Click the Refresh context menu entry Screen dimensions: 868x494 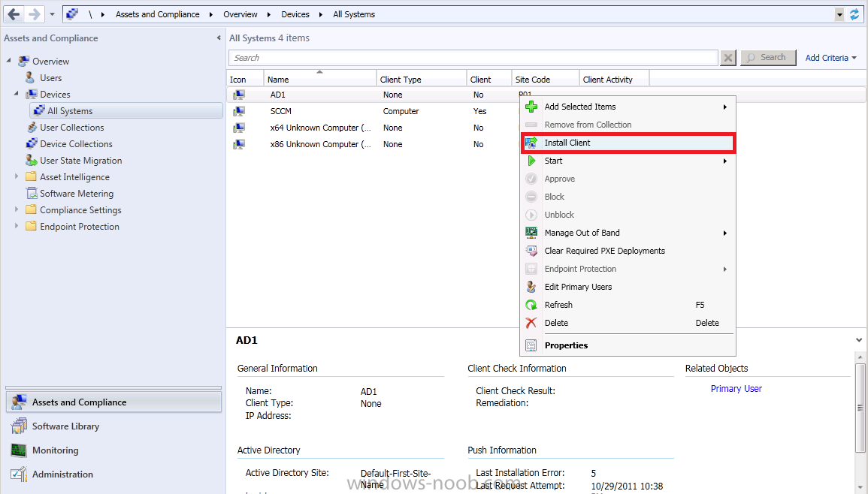coord(628,305)
